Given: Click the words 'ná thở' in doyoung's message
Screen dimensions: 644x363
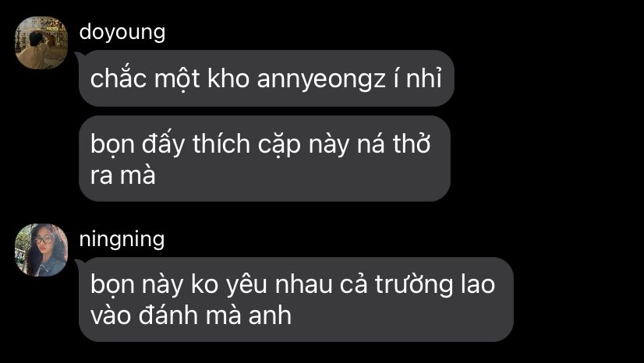Looking at the screenshot, I should pos(394,145).
